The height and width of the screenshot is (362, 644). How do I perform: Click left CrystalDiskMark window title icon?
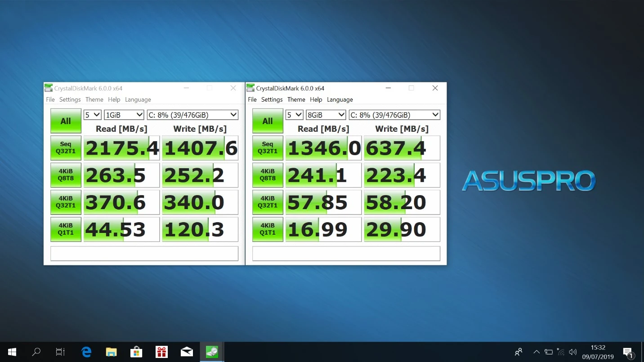49,88
